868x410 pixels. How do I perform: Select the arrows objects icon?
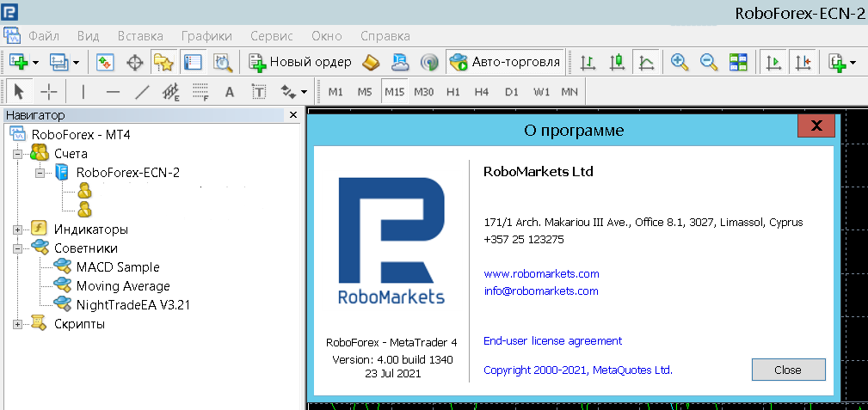pos(288,91)
